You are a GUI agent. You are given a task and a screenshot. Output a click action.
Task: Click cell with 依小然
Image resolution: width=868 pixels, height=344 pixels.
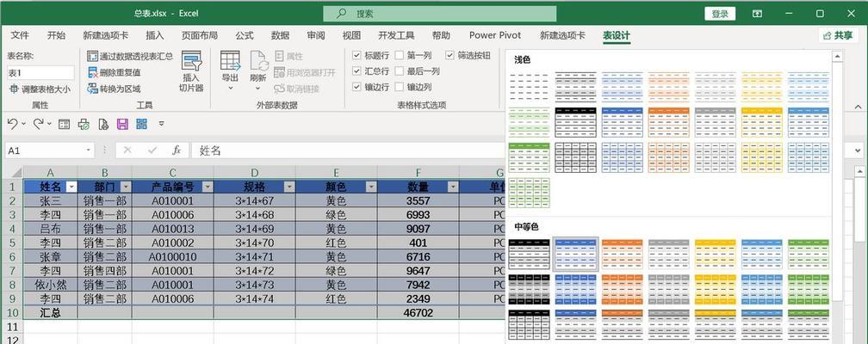(50, 285)
